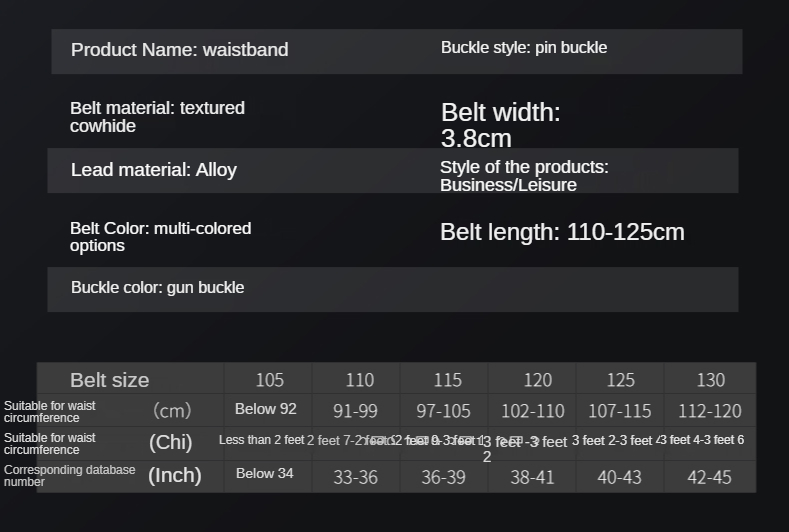Select the Belt width 3.8cm text
This screenshot has width=789, height=532.
(x=500, y=125)
